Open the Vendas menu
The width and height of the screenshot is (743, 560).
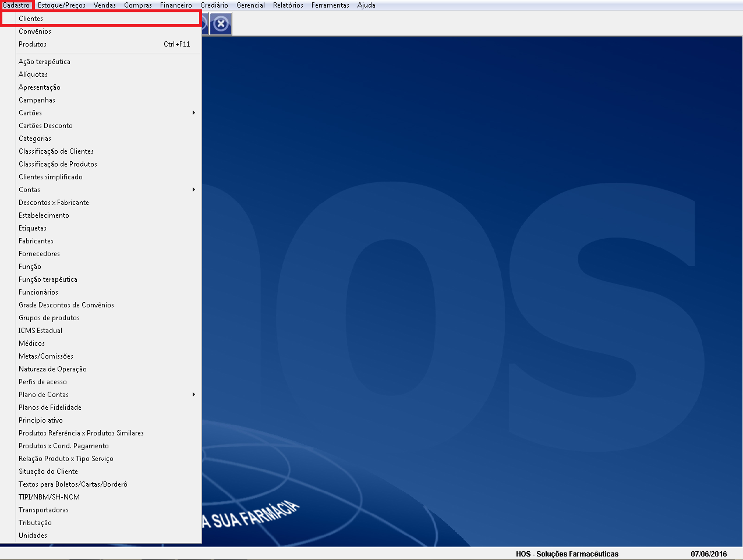click(105, 5)
